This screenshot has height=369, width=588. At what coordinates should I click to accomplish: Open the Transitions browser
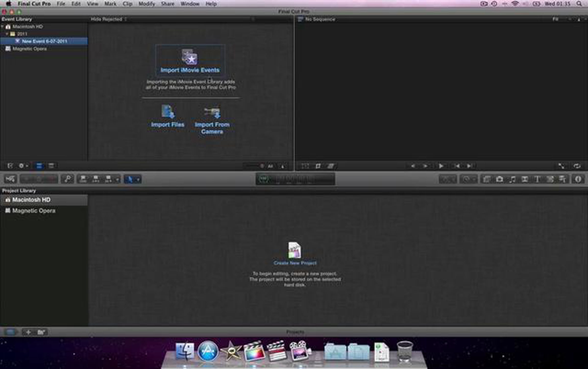[525, 179]
